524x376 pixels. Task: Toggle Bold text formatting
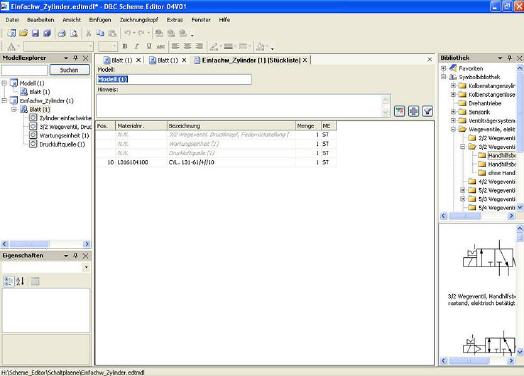125,46
